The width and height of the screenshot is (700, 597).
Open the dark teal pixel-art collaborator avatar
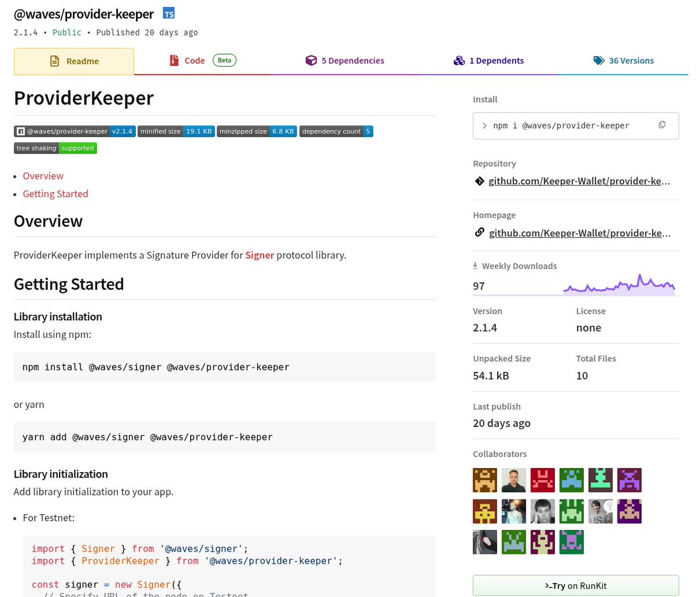click(x=600, y=480)
